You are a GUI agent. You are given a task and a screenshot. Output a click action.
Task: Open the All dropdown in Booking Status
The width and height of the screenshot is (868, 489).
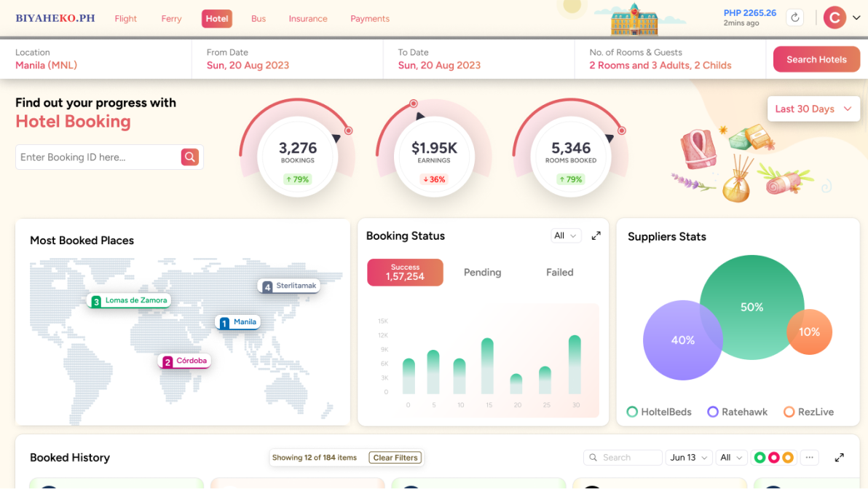(x=566, y=235)
